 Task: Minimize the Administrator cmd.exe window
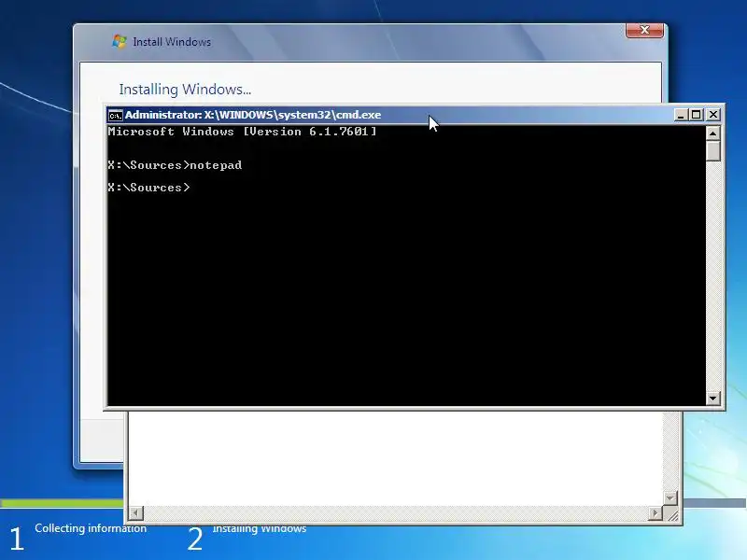(681, 115)
